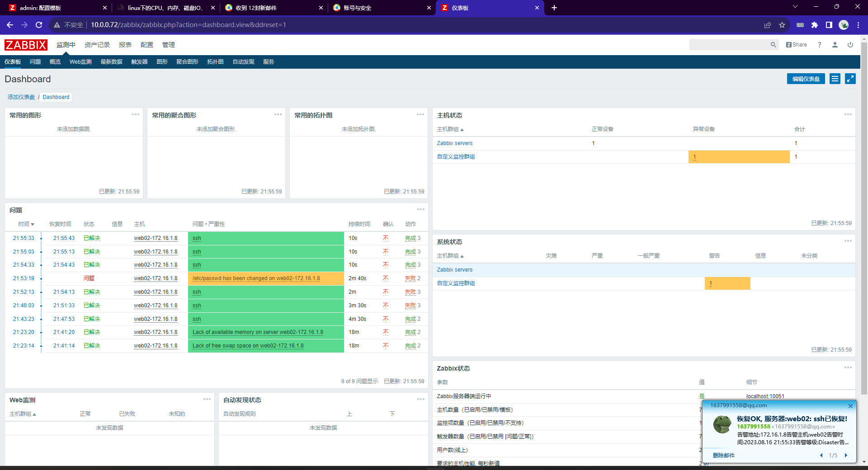Open 常用的拓扑图 widget options menu
The image size is (868, 470).
tap(420, 114)
